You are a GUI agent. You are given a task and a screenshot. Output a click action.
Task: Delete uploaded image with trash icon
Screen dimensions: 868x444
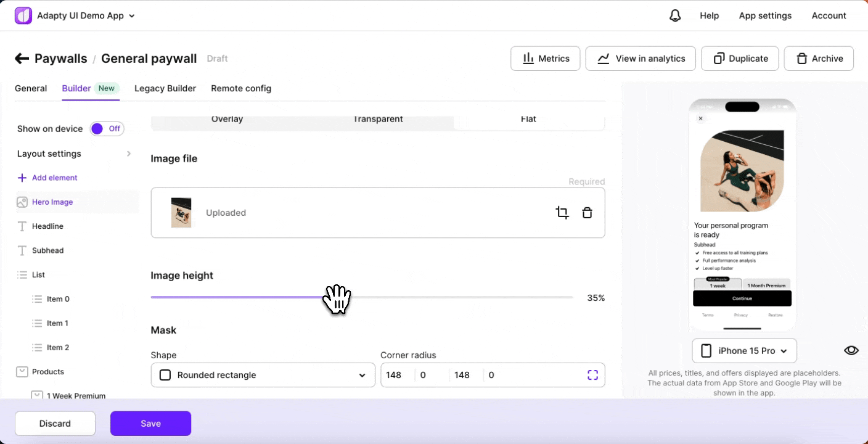[x=587, y=213]
